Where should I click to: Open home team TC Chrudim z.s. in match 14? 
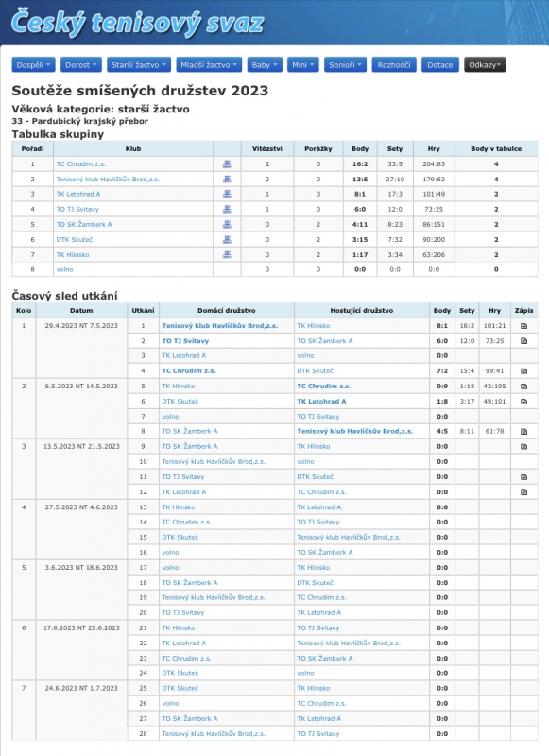(x=186, y=523)
